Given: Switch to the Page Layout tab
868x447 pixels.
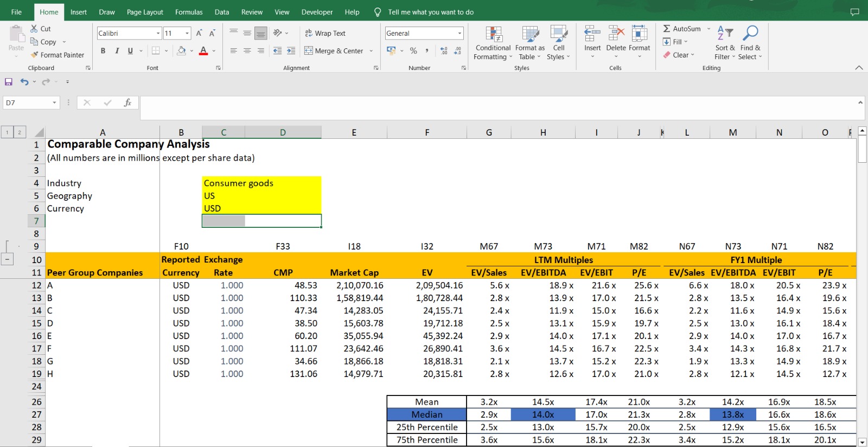Looking at the screenshot, I should (x=145, y=12).
